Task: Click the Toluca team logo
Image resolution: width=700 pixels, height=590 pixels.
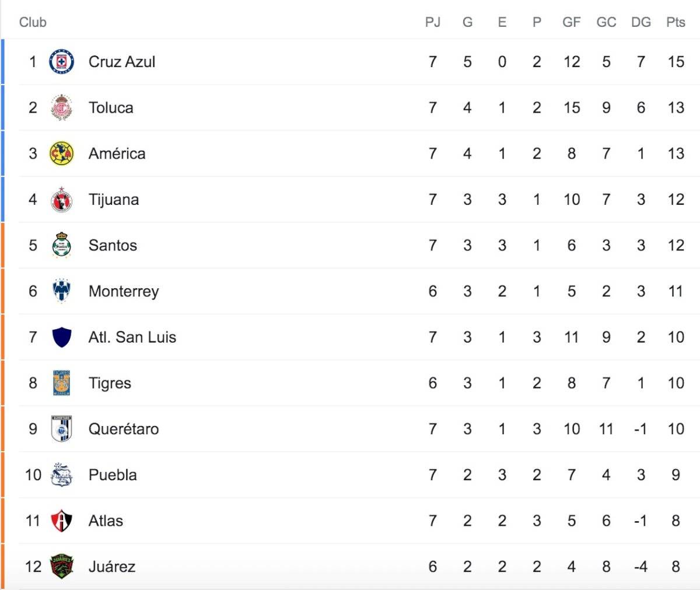Action: (62, 107)
